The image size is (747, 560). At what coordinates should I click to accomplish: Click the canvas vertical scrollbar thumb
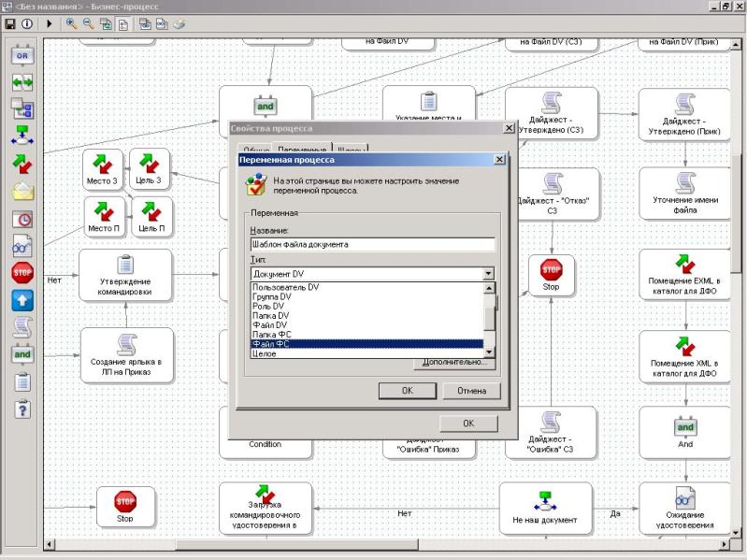click(736, 213)
